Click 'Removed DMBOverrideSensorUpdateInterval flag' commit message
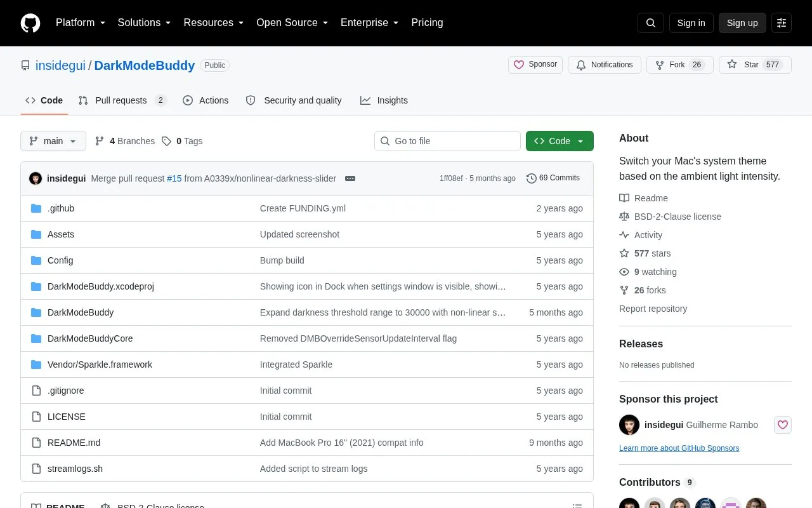The height and width of the screenshot is (508, 812). click(x=358, y=338)
